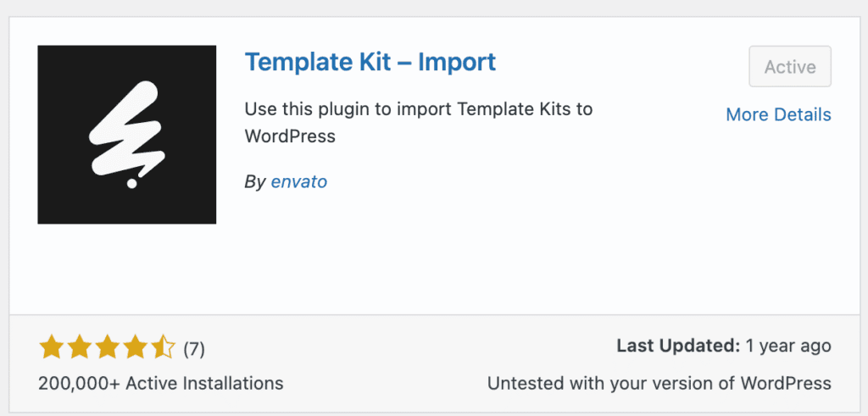This screenshot has height=416, width=868.
Task: Click the Envato plugin logo thumbnail
Action: click(x=127, y=135)
